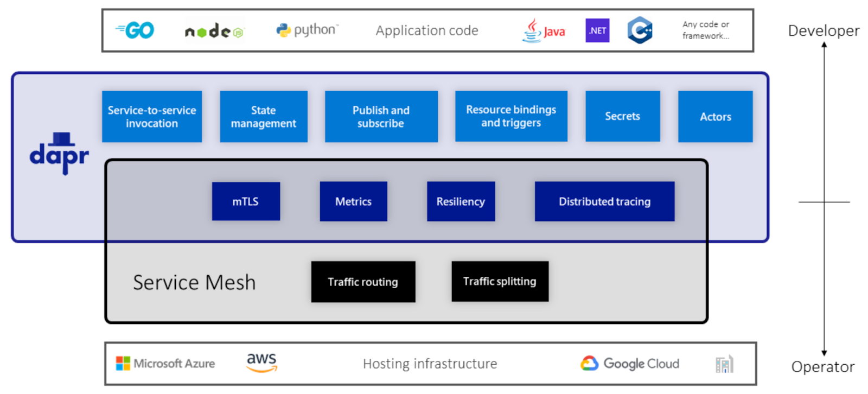Select the Secrets block
The height and width of the screenshot is (394, 868).
(622, 116)
